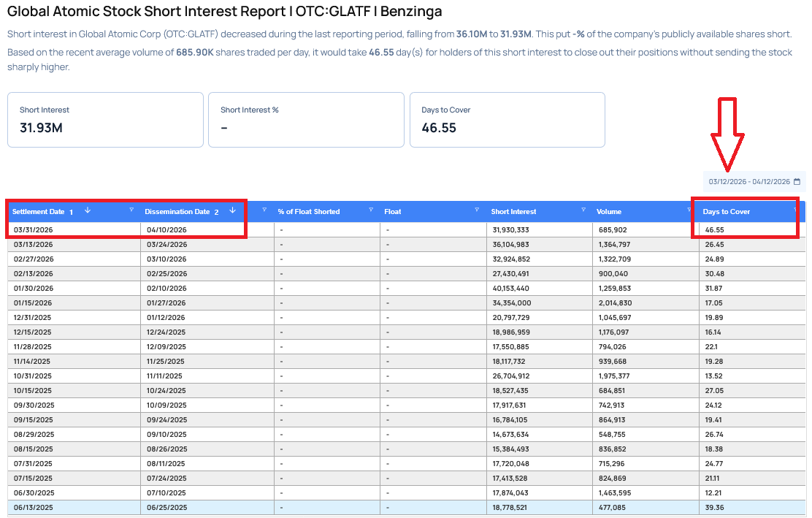Screen dimensions: 812x518
Task: Click days to cover value 26.45
Action: pyautogui.click(x=714, y=245)
